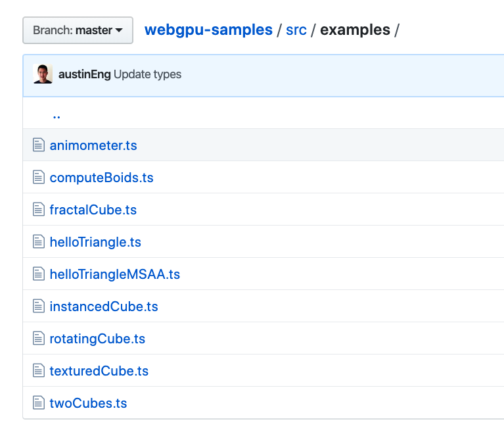Click the file icon next to rotatingCube.ts
Viewport: 504px width, 440px height.
click(38, 339)
